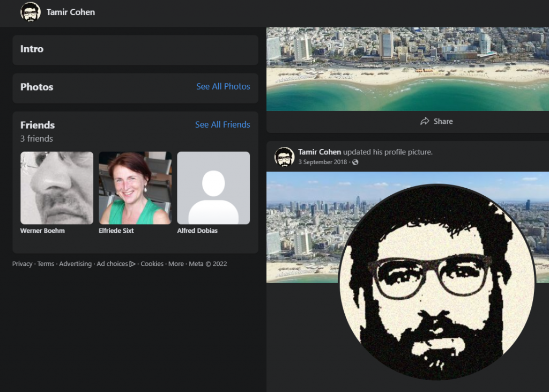Click the post date 3 September 2018
549x392 pixels.
(x=322, y=162)
